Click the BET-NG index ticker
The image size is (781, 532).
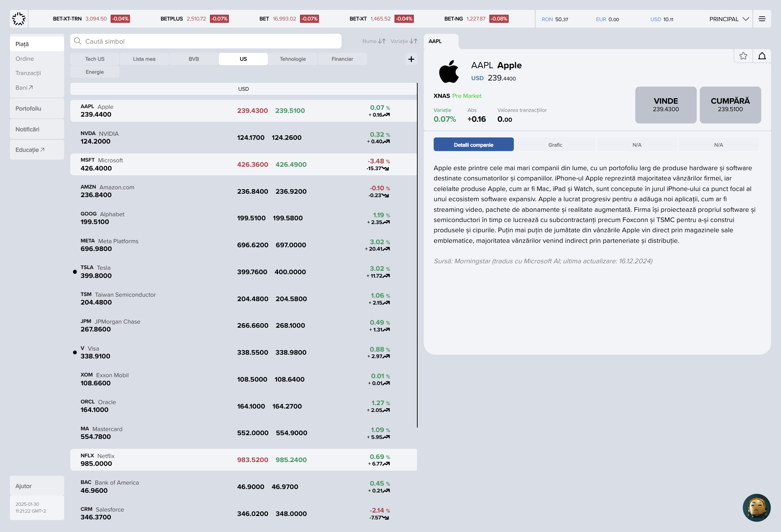pos(476,19)
